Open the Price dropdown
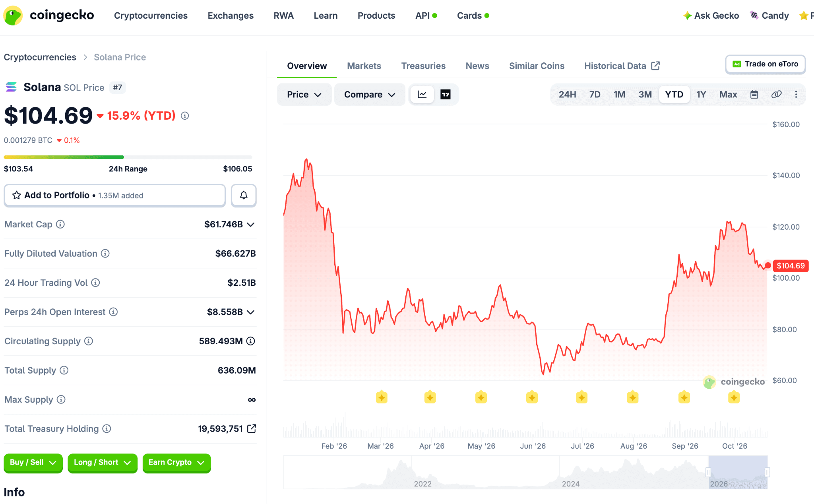This screenshot has width=814, height=504. [x=304, y=95]
